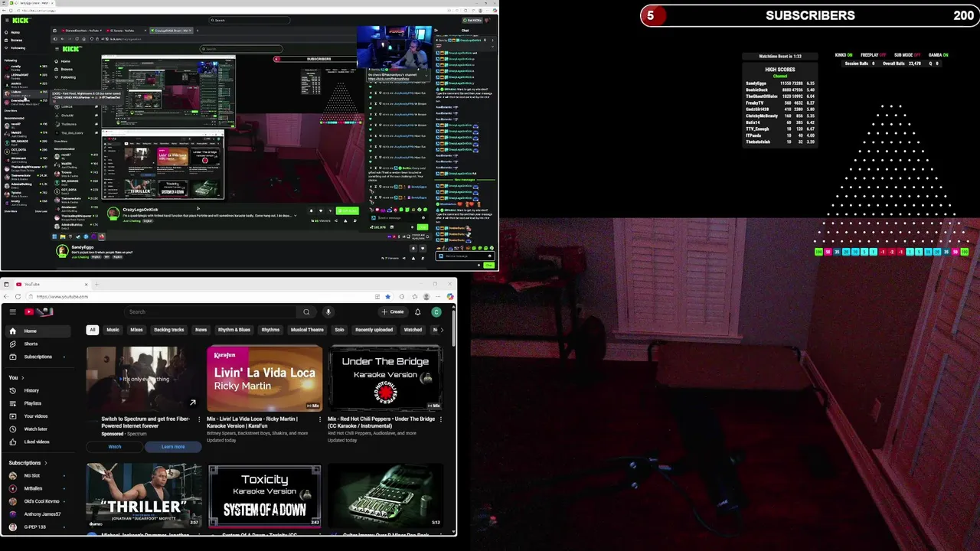Click the YouTube logo
The height and width of the screenshot is (551, 980).
pyautogui.click(x=38, y=311)
